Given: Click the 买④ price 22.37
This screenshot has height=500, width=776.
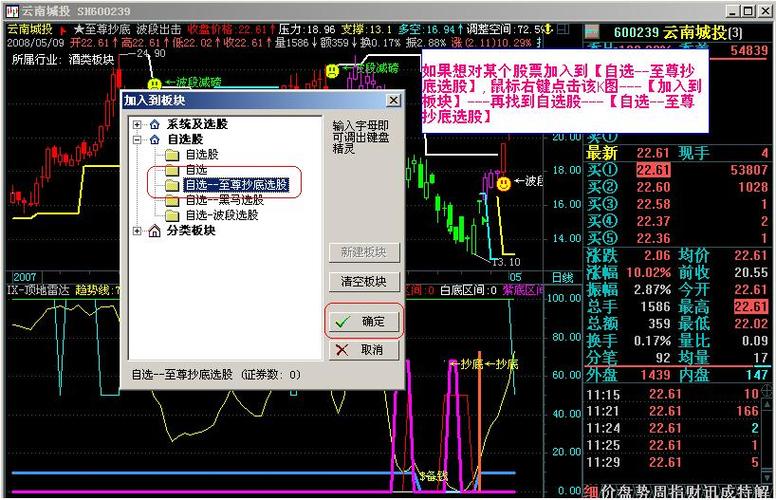Looking at the screenshot, I should [653, 221].
